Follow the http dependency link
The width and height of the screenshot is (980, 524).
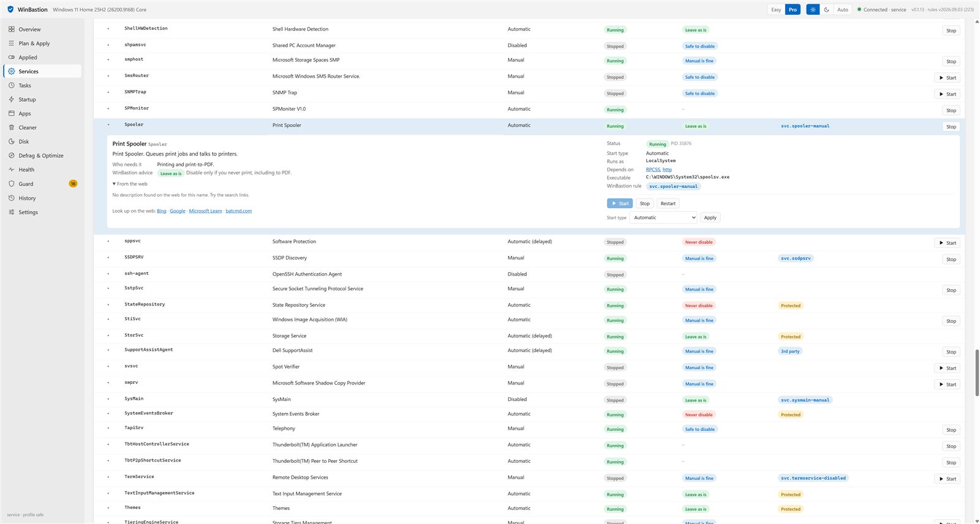coord(667,170)
